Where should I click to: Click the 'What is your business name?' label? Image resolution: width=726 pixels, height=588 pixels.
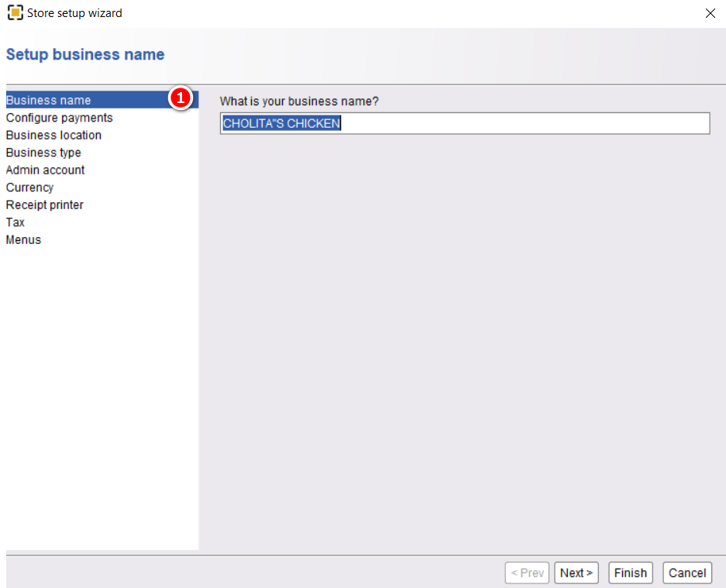click(299, 101)
